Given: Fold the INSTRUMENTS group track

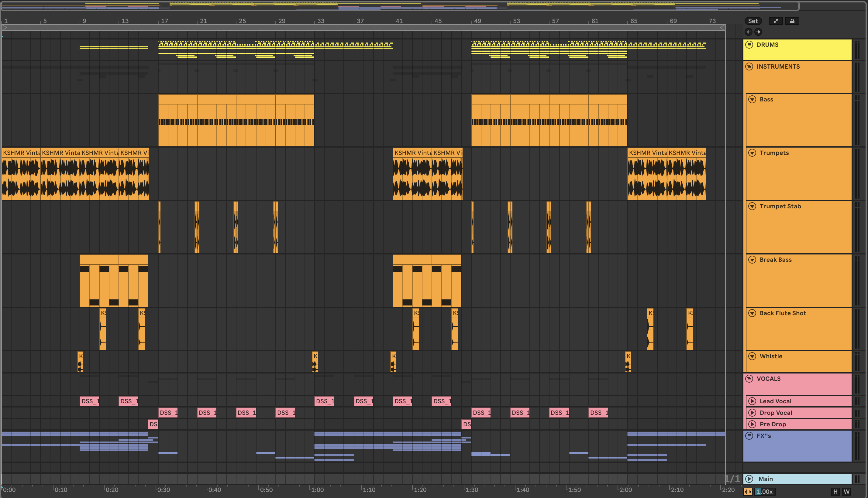Looking at the screenshot, I should (749, 67).
